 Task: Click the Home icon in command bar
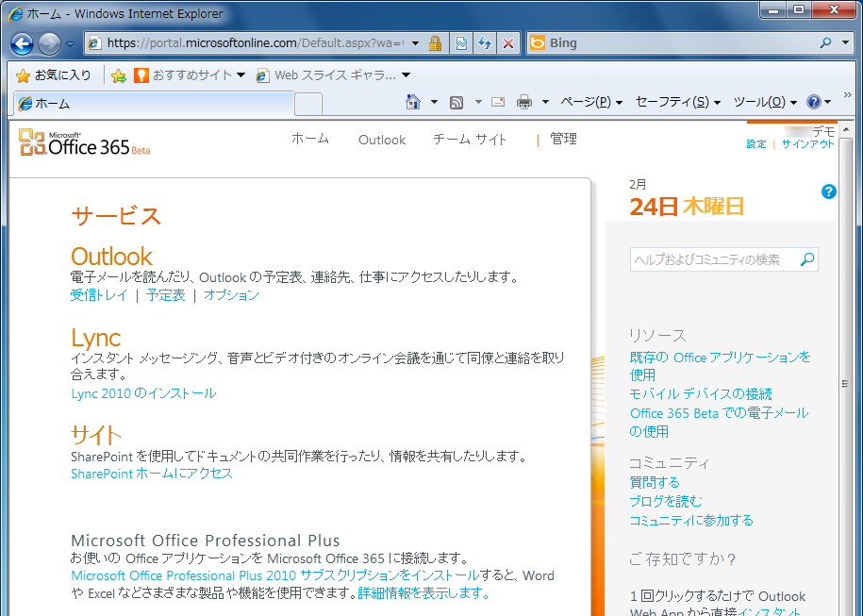[x=412, y=102]
